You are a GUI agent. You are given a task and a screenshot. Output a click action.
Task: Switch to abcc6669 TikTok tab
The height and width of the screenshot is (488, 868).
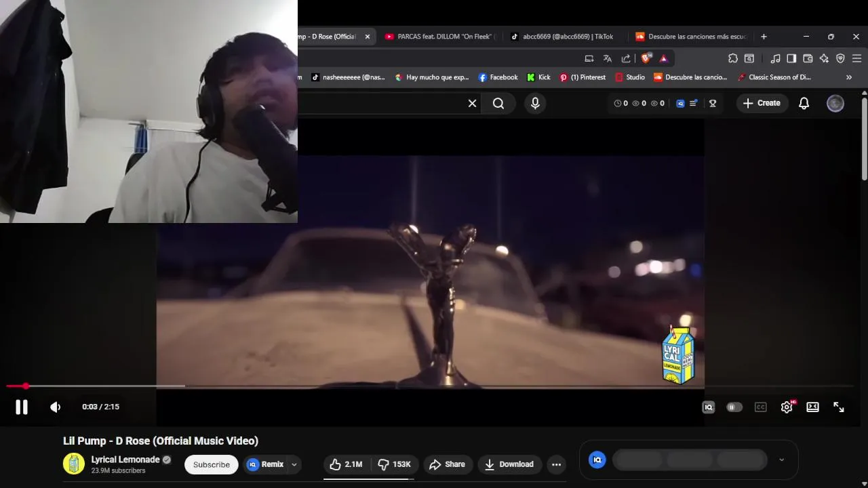coord(563,37)
